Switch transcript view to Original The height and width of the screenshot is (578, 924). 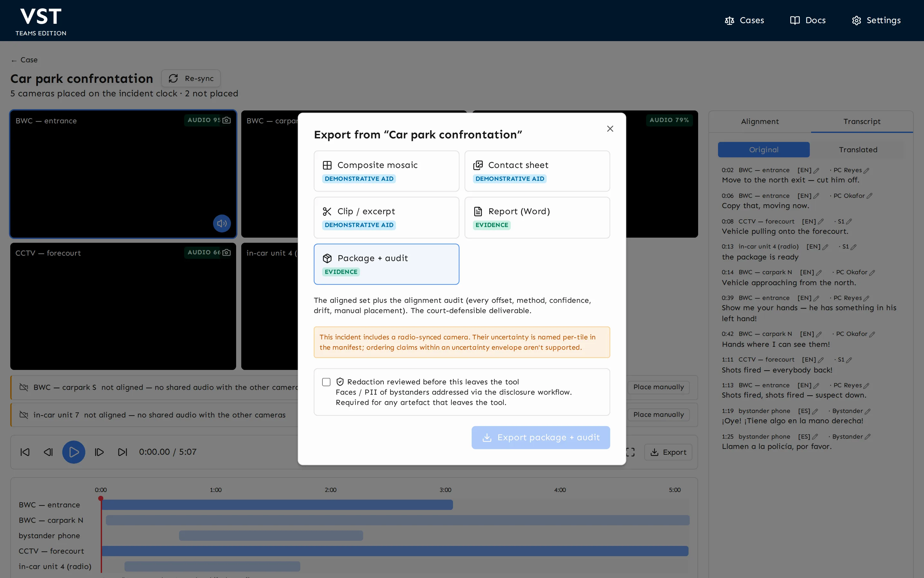tap(764, 149)
